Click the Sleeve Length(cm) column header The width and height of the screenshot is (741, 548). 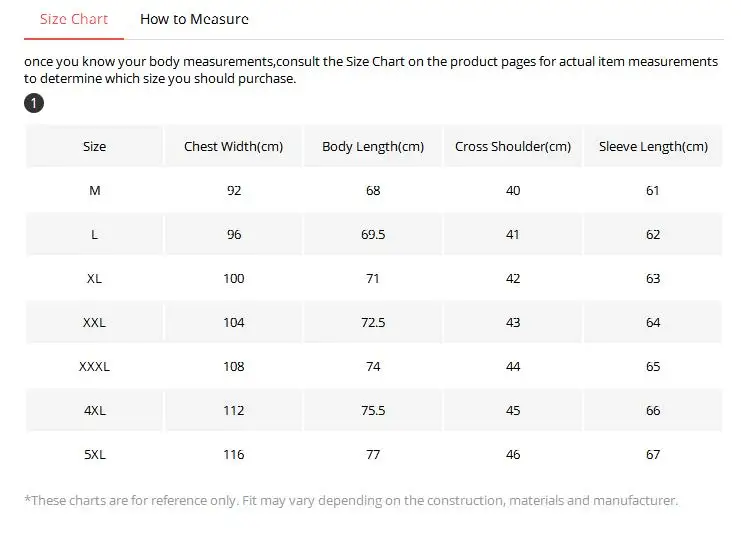click(653, 146)
